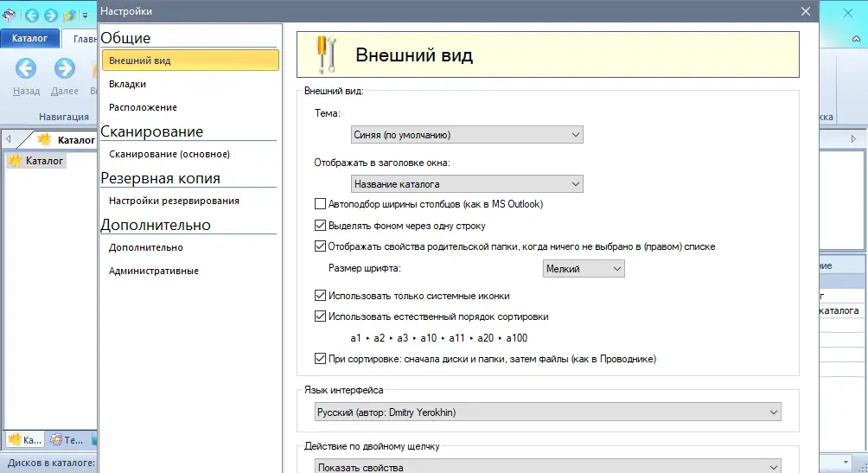Click quick access Forward arrow icon in title bar
This screenshot has width=868, height=473.
[x=50, y=15]
